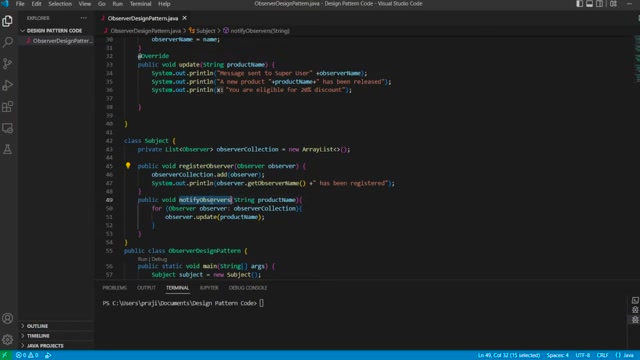
Task: Open the Extensions view icon
Action: point(7,107)
